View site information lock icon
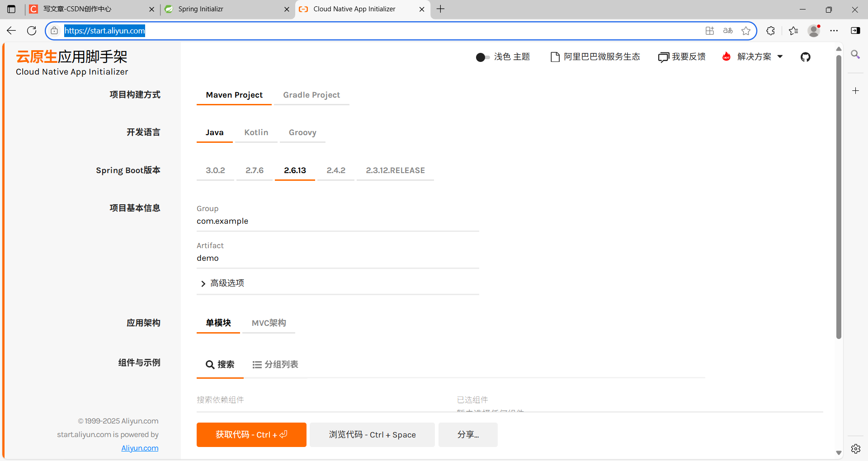The width and height of the screenshot is (868, 461). (54, 31)
